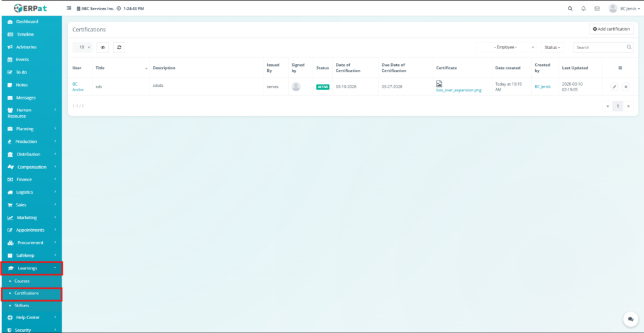Image resolution: width=644 pixels, height=333 pixels.
Task: Toggle the sidebar hamburger menu icon
Action: click(69, 9)
